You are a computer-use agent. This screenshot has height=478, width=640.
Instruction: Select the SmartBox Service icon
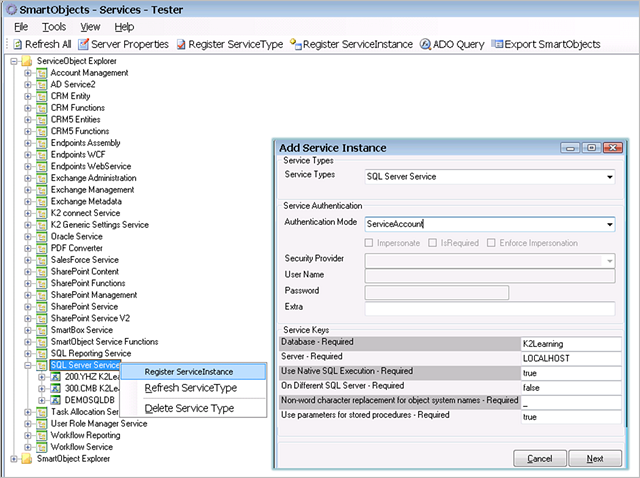[x=41, y=330]
